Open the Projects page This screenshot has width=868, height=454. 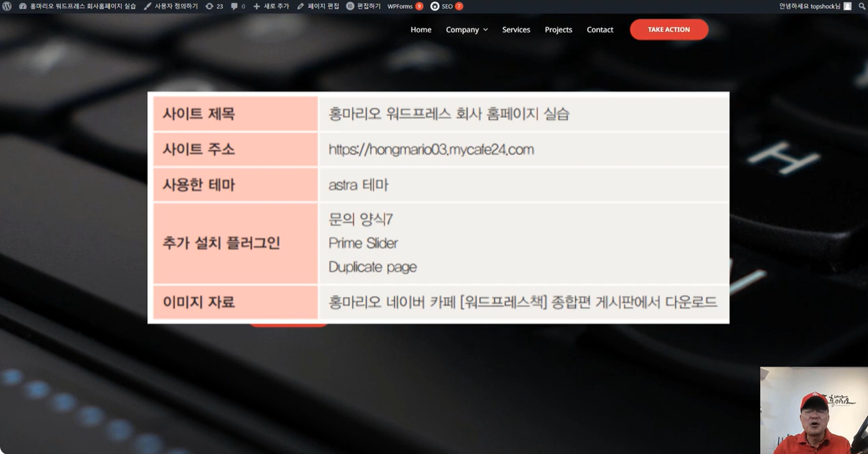pos(559,30)
